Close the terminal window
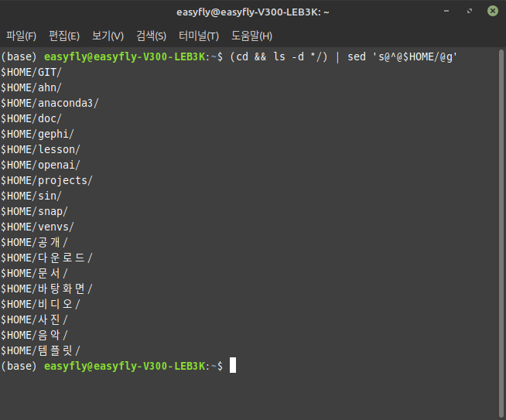The image size is (506, 420). coord(493,12)
